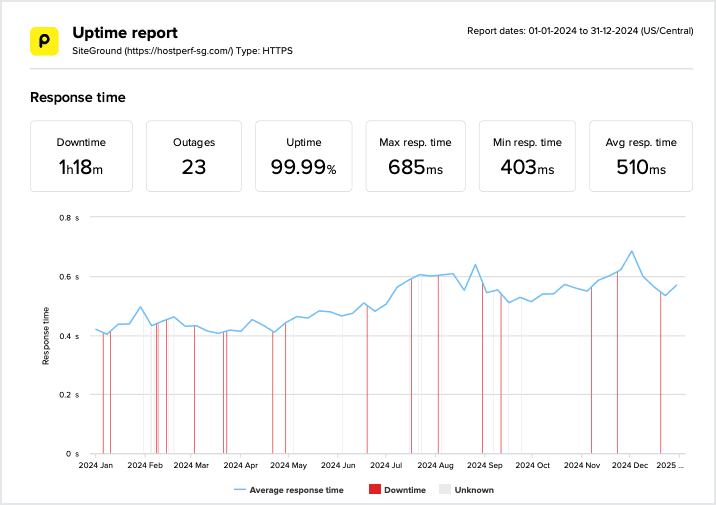
Task: Click the '0.8 s' y-axis label
Action: coord(69,218)
